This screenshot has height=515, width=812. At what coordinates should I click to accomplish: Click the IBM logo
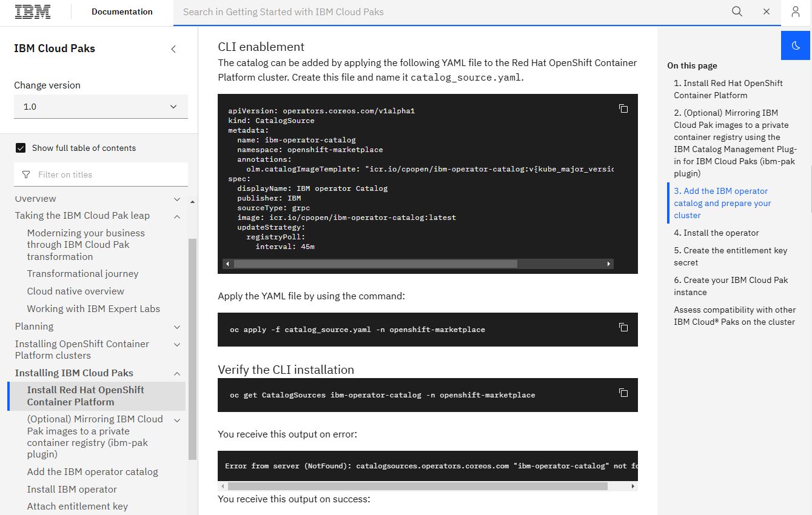[33, 12]
